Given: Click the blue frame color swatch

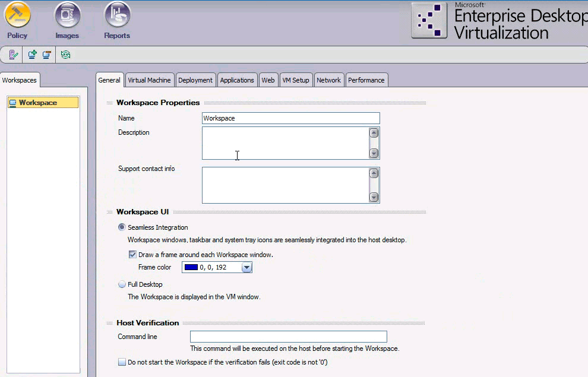Looking at the screenshot, I should coord(191,267).
